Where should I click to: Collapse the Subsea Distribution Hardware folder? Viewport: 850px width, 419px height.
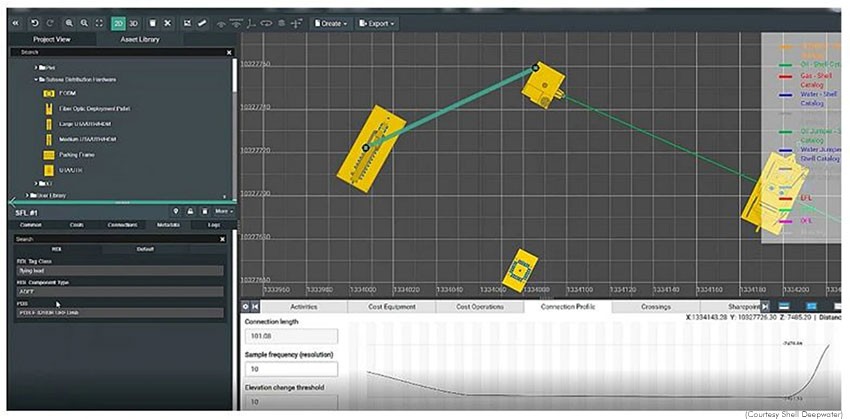[35, 79]
